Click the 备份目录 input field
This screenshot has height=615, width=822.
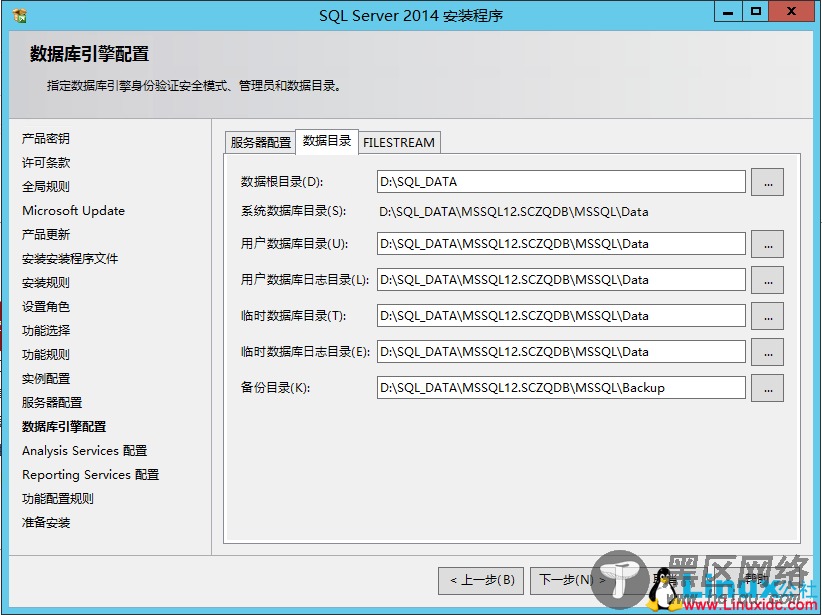[x=561, y=388]
